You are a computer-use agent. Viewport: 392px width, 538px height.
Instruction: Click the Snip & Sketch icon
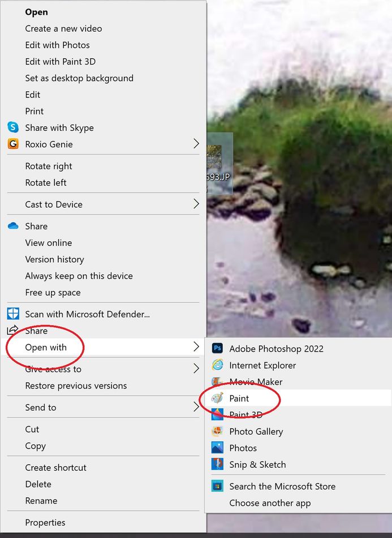217,464
